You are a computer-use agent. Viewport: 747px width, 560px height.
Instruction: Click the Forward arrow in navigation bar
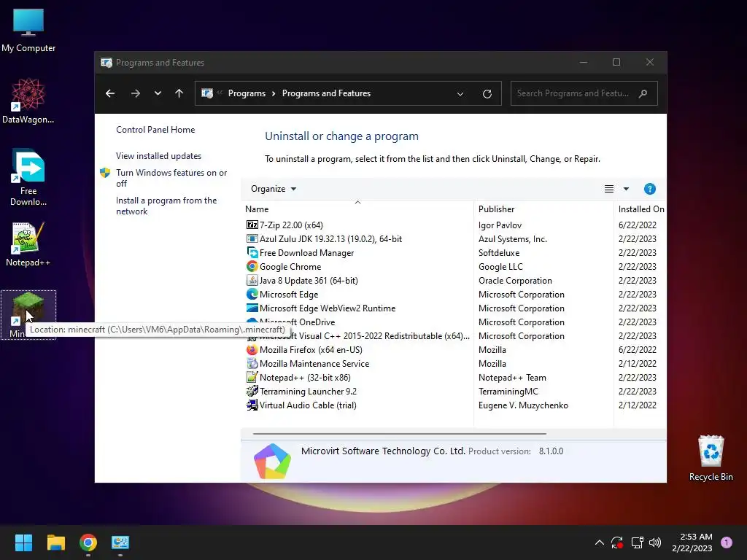coord(135,93)
